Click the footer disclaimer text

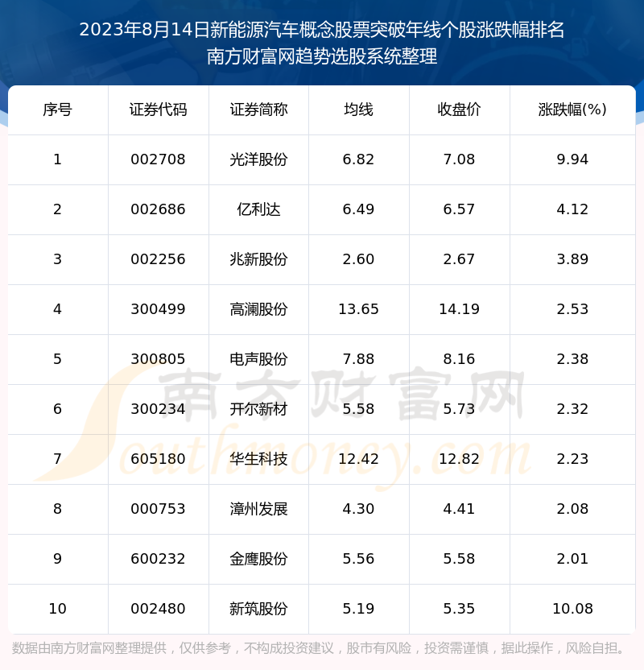(318, 648)
